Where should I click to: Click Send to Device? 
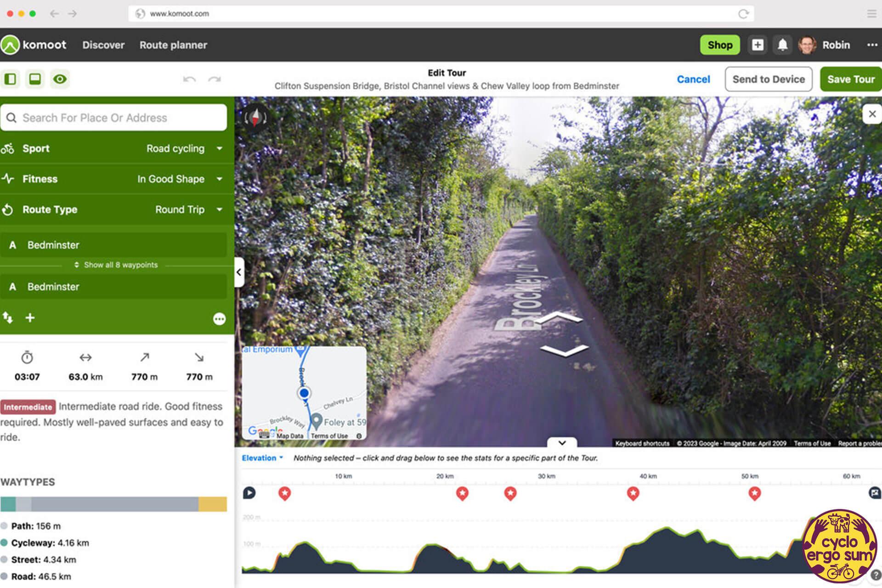click(769, 79)
